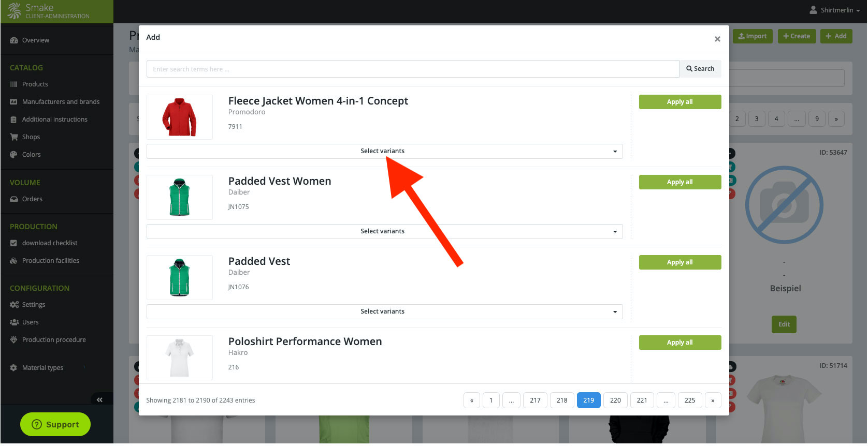The width and height of the screenshot is (868, 446).
Task: Apply all for Poloshirt Performance Women
Action: pyautogui.click(x=680, y=343)
